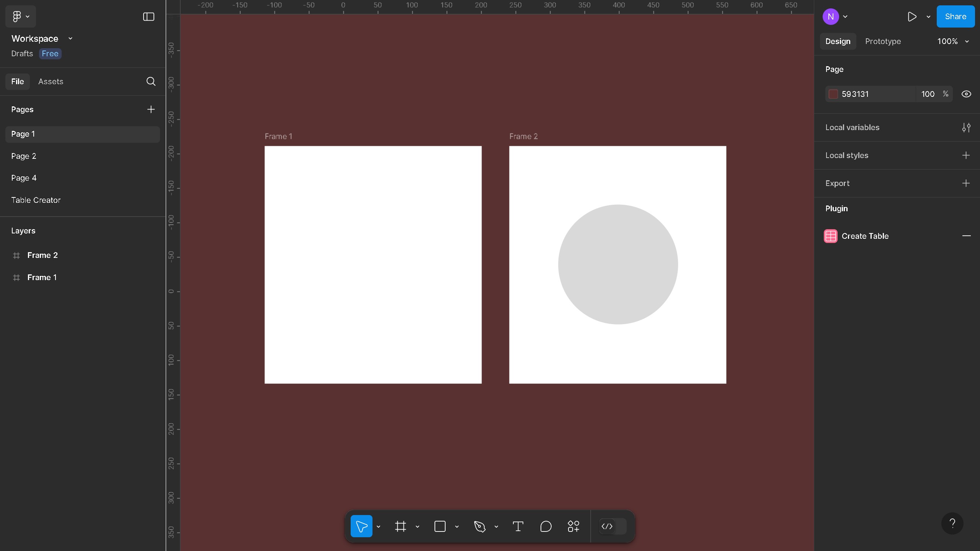
Task: Open the Comment tool
Action: (x=546, y=526)
